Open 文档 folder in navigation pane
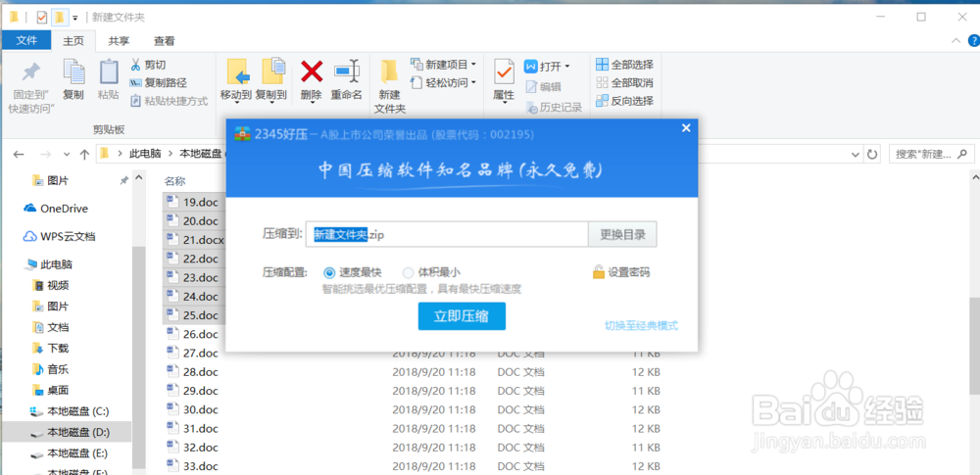The width and height of the screenshot is (980, 475). click(x=51, y=327)
